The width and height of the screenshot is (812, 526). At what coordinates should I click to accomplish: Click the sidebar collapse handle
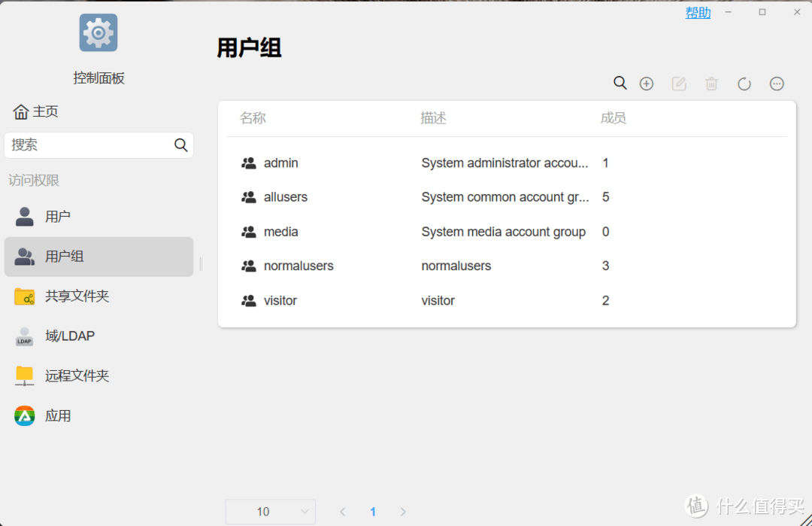(201, 264)
